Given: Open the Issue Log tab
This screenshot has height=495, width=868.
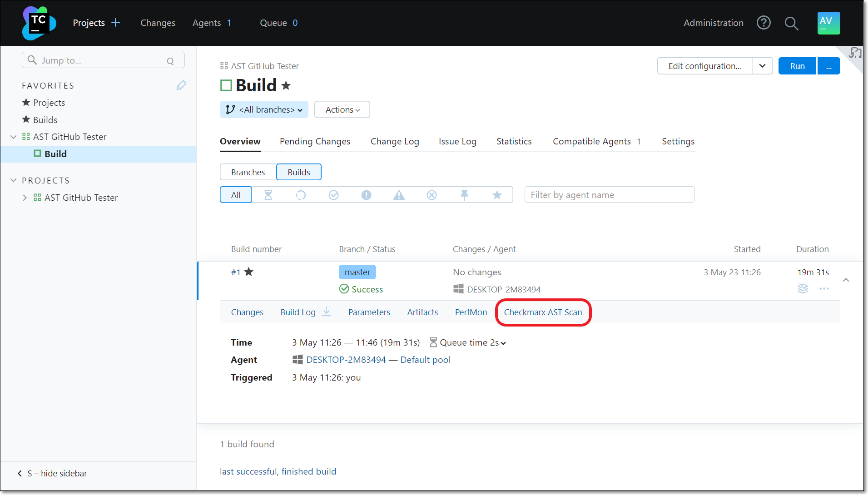Looking at the screenshot, I should tap(457, 141).
